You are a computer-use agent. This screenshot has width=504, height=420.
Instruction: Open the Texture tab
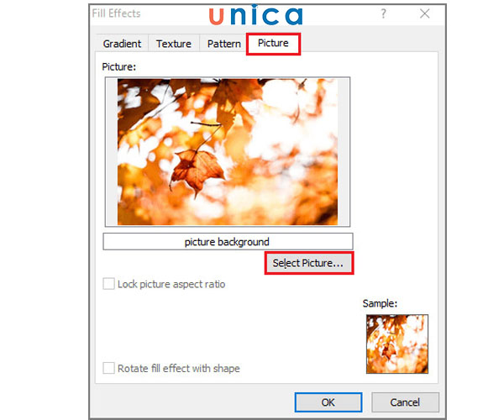coord(174,44)
